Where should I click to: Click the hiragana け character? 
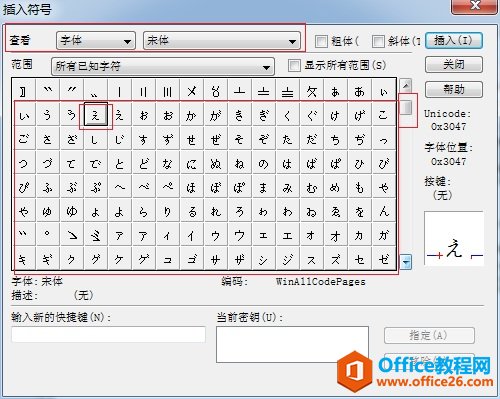pos(335,115)
